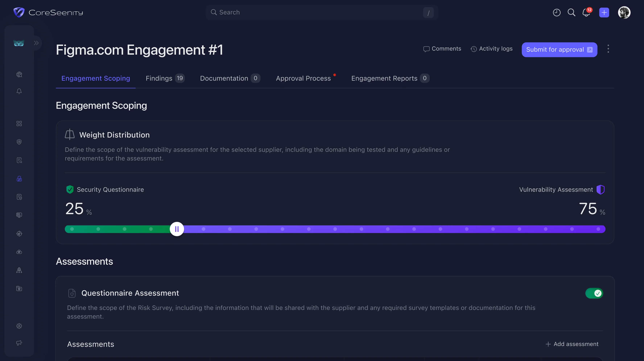Open the globe search sidebar icon
This screenshot has width=644, height=361.
19,74
